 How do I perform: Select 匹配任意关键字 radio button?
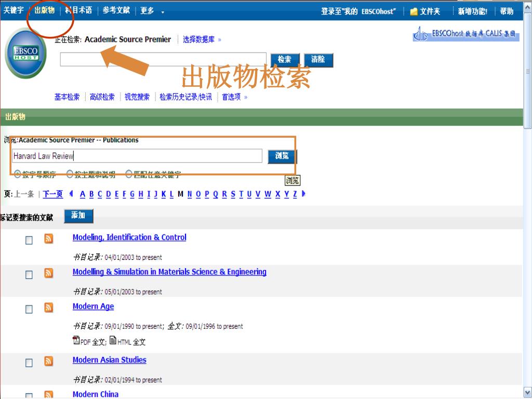[129, 174]
